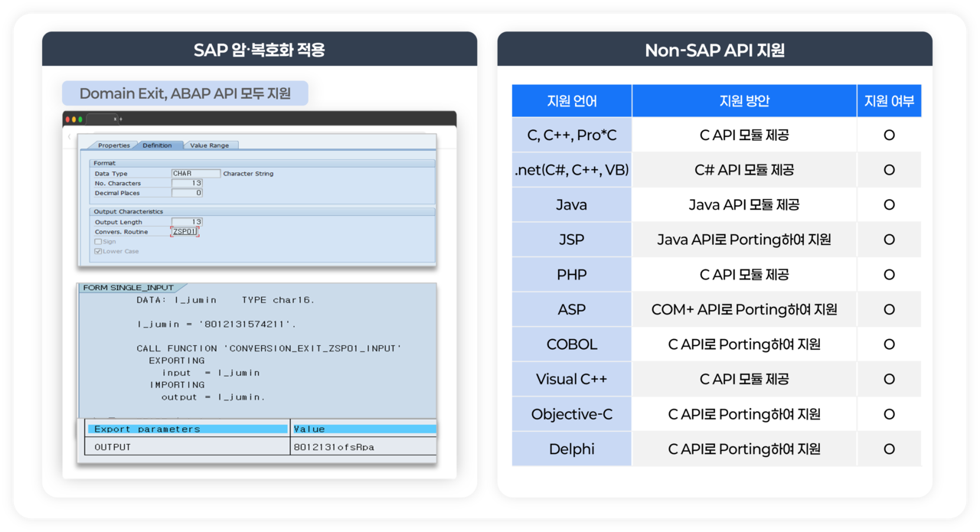
Task: Click the 'Domain Exit, ABAP API 모두 지원' label
Action: [x=185, y=93]
